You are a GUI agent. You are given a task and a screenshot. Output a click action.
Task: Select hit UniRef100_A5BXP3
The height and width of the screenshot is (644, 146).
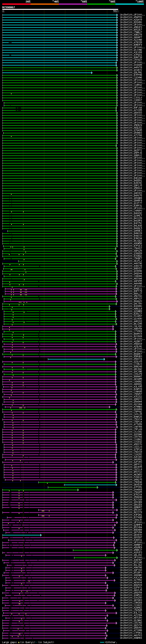point(131,27)
